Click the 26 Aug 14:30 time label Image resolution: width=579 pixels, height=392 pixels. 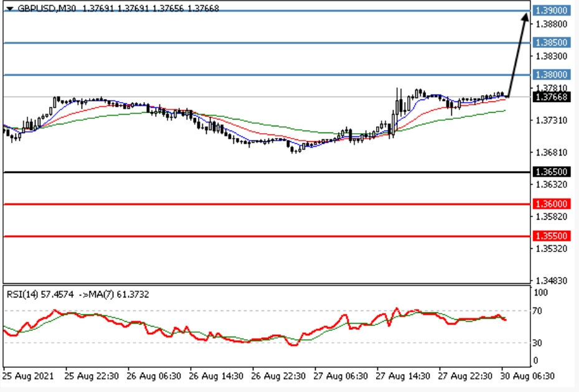pyautogui.click(x=216, y=376)
